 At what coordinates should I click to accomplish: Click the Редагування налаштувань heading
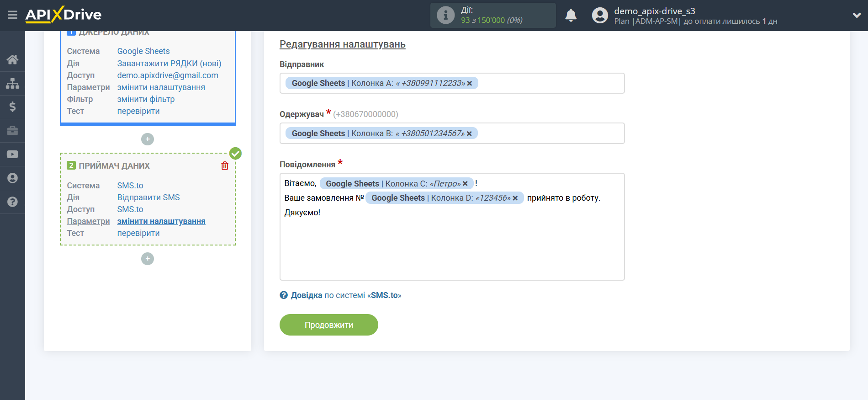point(343,44)
